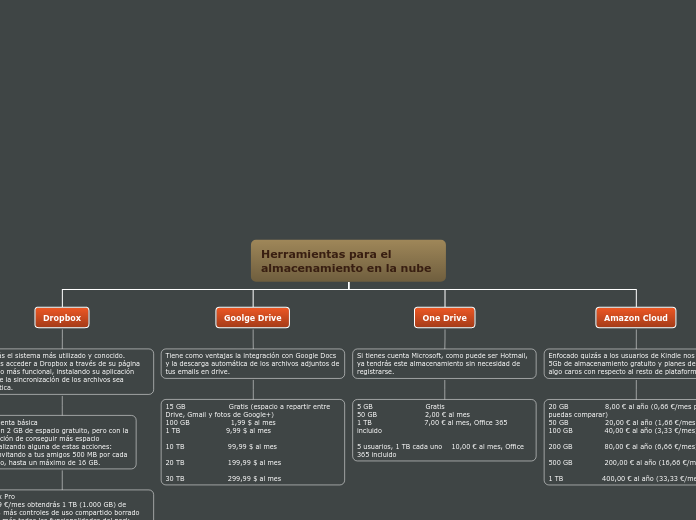696x520 pixels.
Task: Click the One Drive pricing box with '5 GB Gratis'
Action: coord(444,430)
